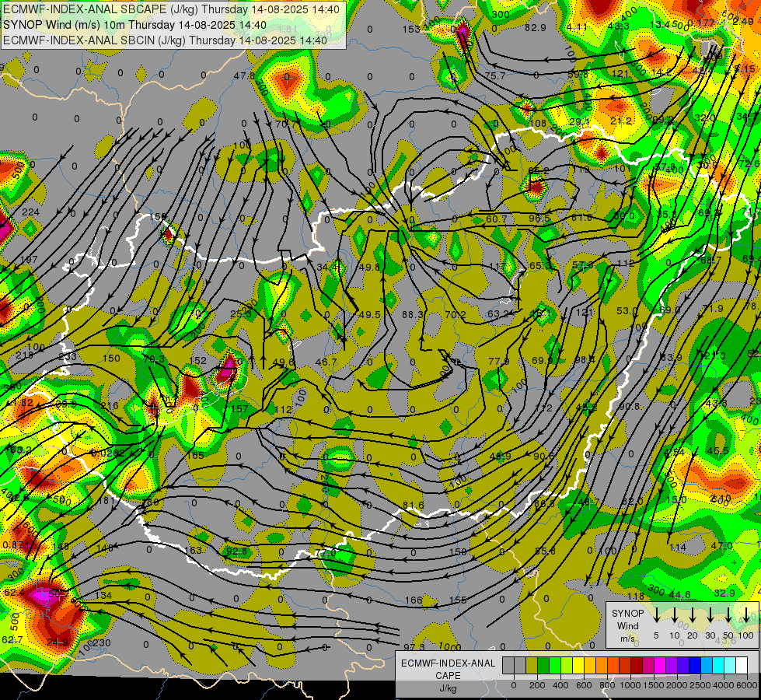Click the map value 75.7
Screen dimensions: 761x700
(495, 75)
